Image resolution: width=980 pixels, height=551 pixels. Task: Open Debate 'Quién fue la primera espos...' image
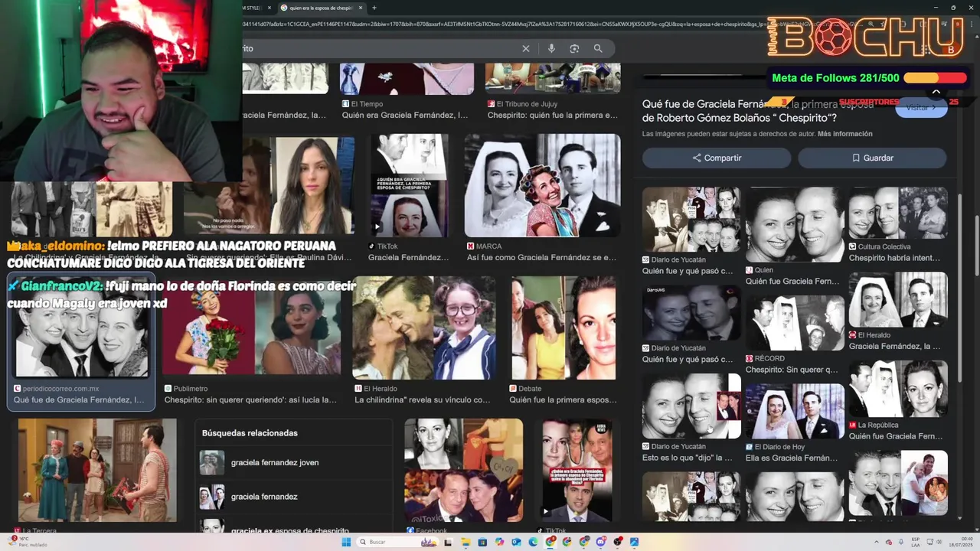[x=563, y=328]
